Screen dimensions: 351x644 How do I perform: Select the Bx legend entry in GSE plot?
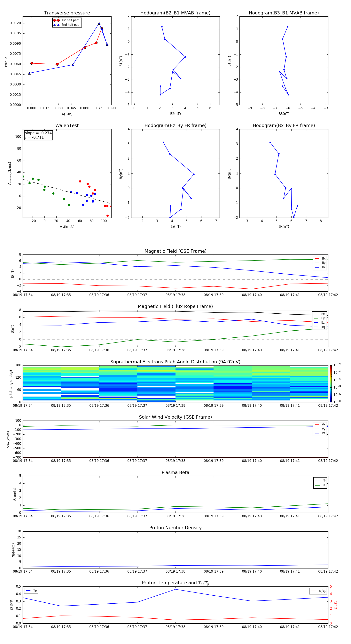pyautogui.click(x=320, y=259)
